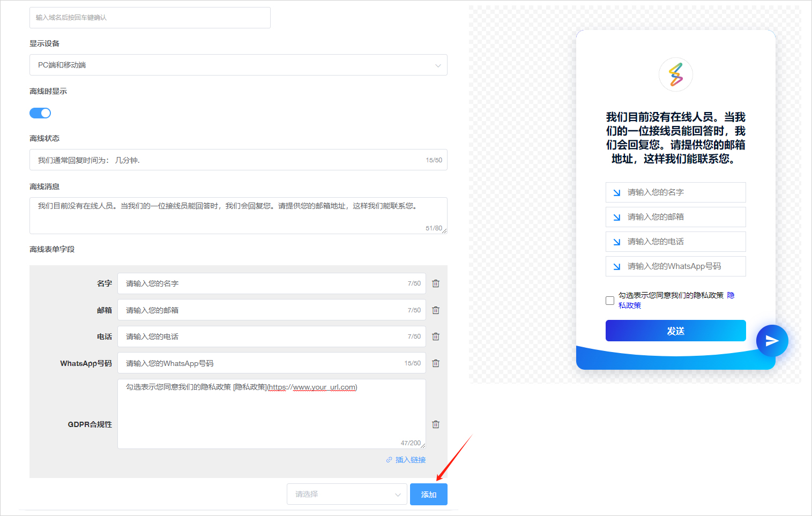Click preview field 请输入您的邮箱

click(x=676, y=217)
